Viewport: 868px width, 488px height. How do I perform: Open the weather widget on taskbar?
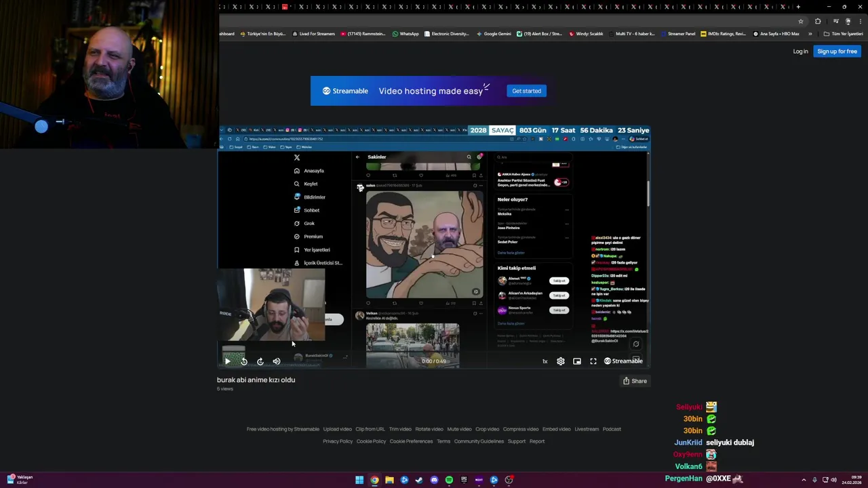pyautogui.click(x=19, y=480)
